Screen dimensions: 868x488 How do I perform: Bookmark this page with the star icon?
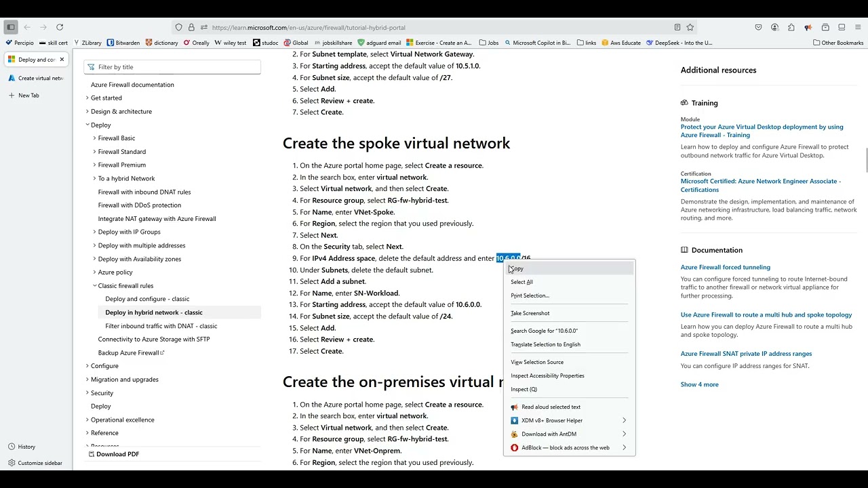tap(690, 27)
